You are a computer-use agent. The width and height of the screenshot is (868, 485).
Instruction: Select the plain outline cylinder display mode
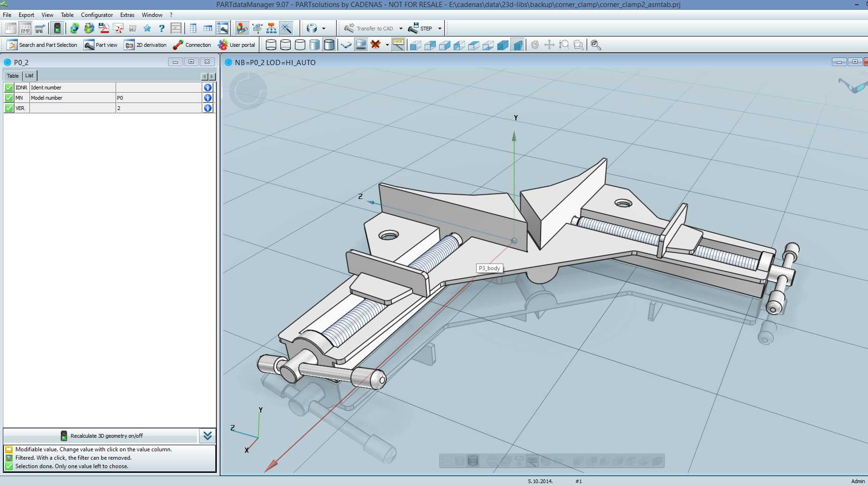[x=300, y=45]
